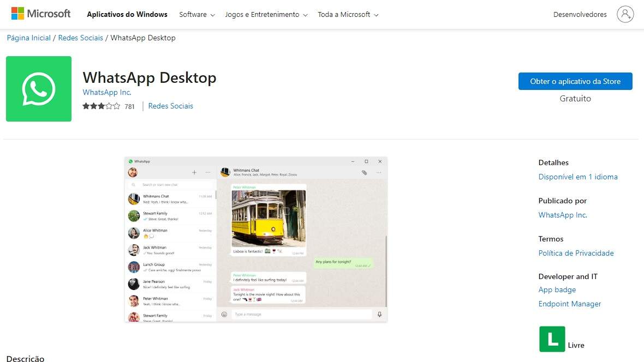644x362 pixels.
Task: Click the WhatsApp Desktop screenshot thumbnail
Action: pos(256,239)
